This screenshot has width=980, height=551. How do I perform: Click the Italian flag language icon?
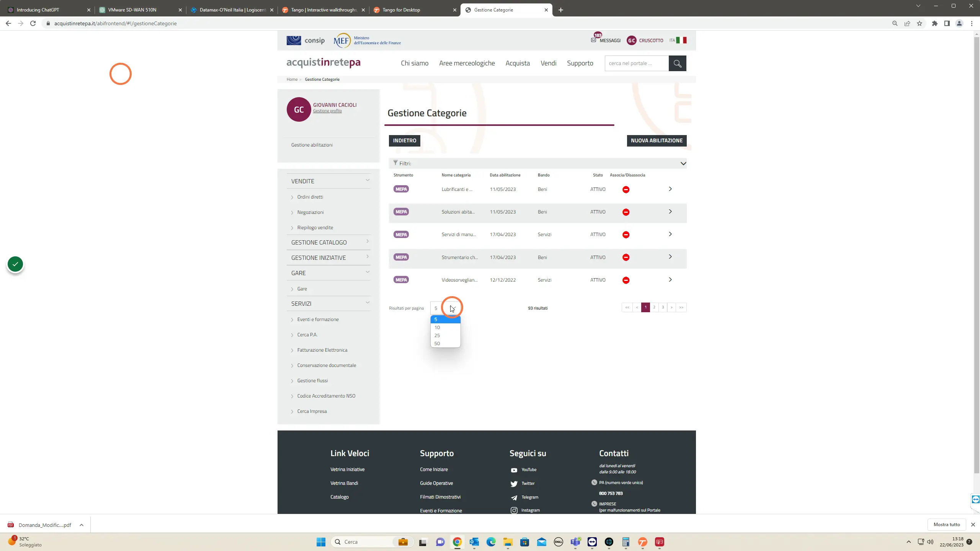click(681, 40)
